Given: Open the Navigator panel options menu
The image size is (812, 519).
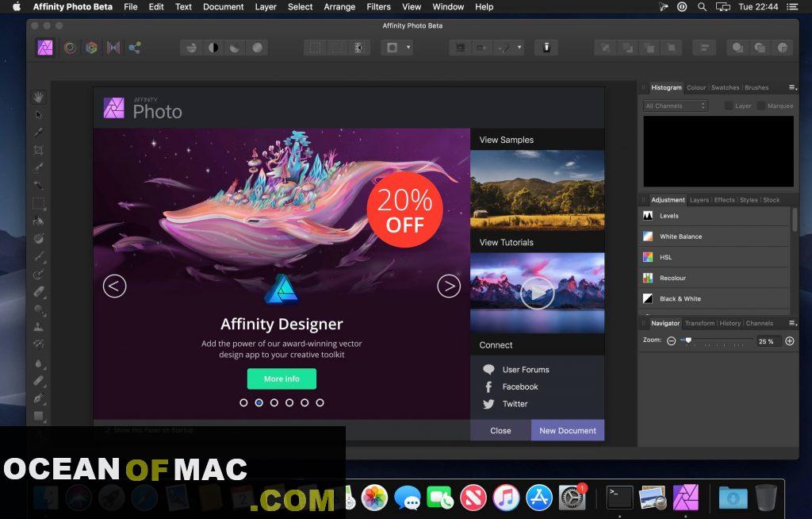Looking at the screenshot, I should pyautogui.click(x=792, y=323).
